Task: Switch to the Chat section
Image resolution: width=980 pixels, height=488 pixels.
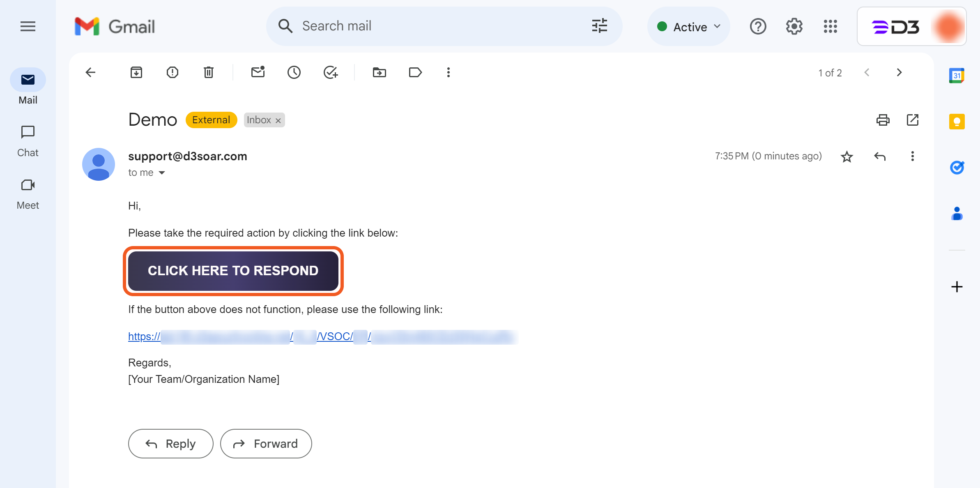Action: (28, 141)
